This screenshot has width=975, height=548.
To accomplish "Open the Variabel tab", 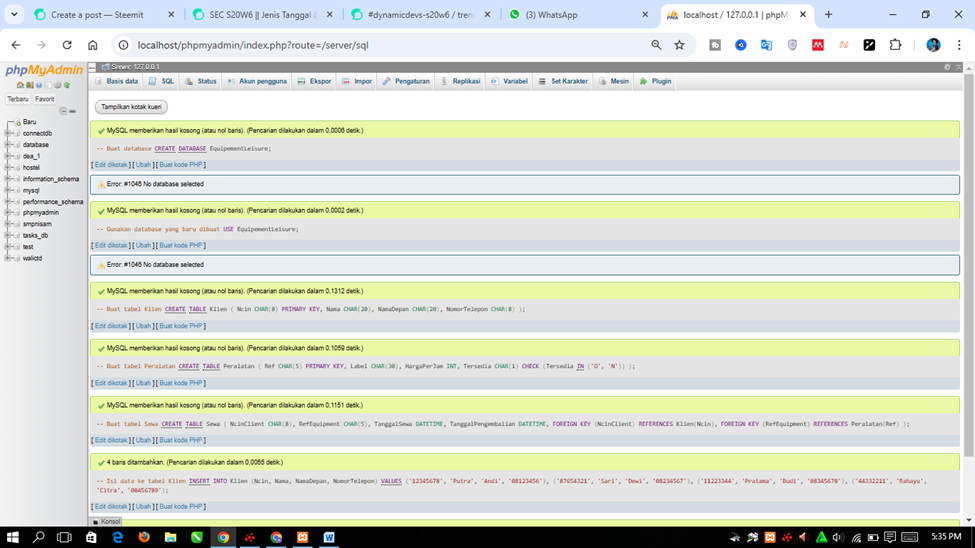I will tap(509, 81).
